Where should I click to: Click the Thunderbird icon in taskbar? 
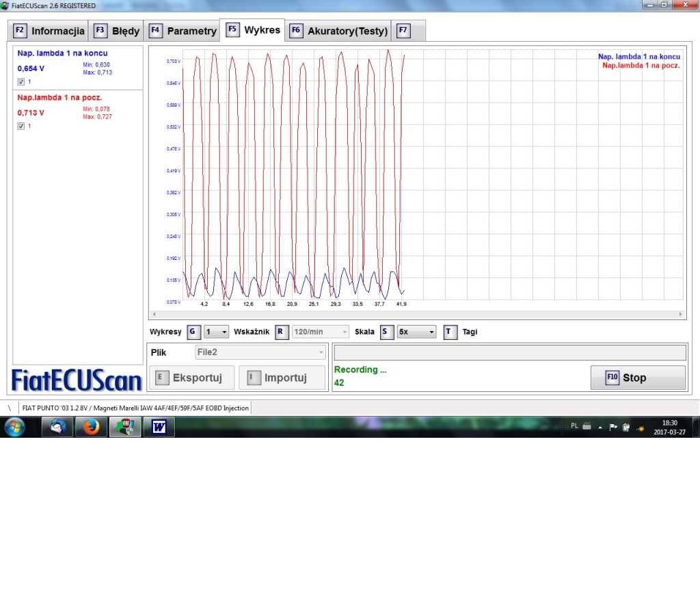pyautogui.click(x=57, y=427)
